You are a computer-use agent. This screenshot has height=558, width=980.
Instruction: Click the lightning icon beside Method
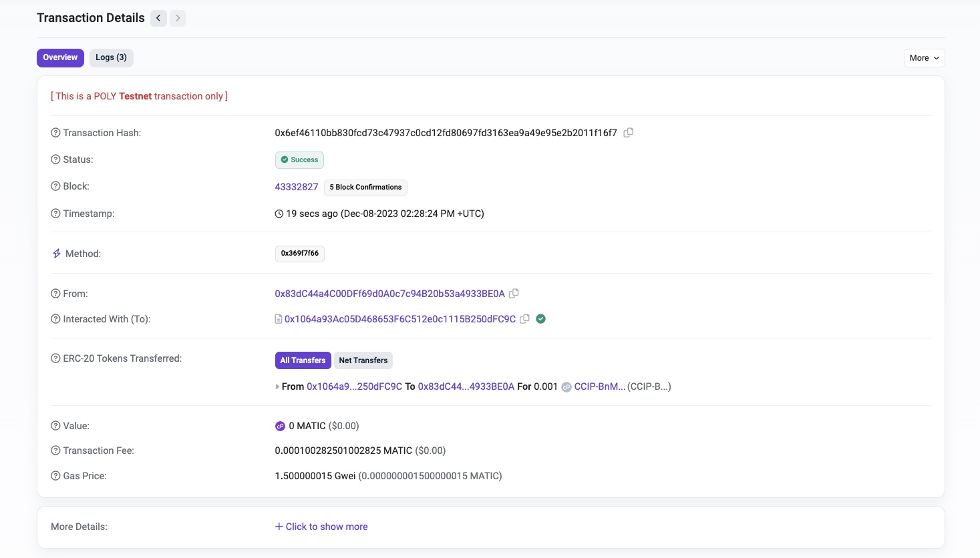pyautogui.click(x=57, y=254)
